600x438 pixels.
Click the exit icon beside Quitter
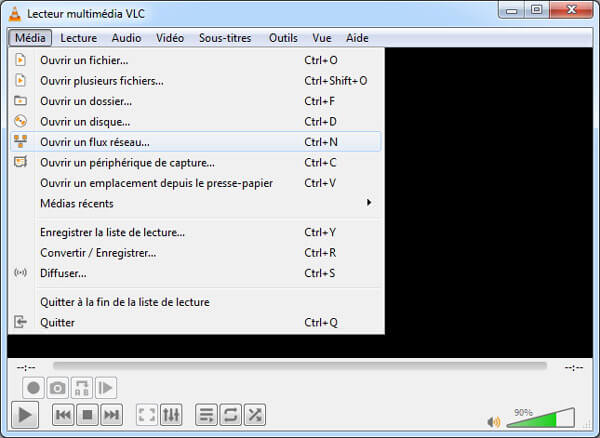click(x=20, y=322)
